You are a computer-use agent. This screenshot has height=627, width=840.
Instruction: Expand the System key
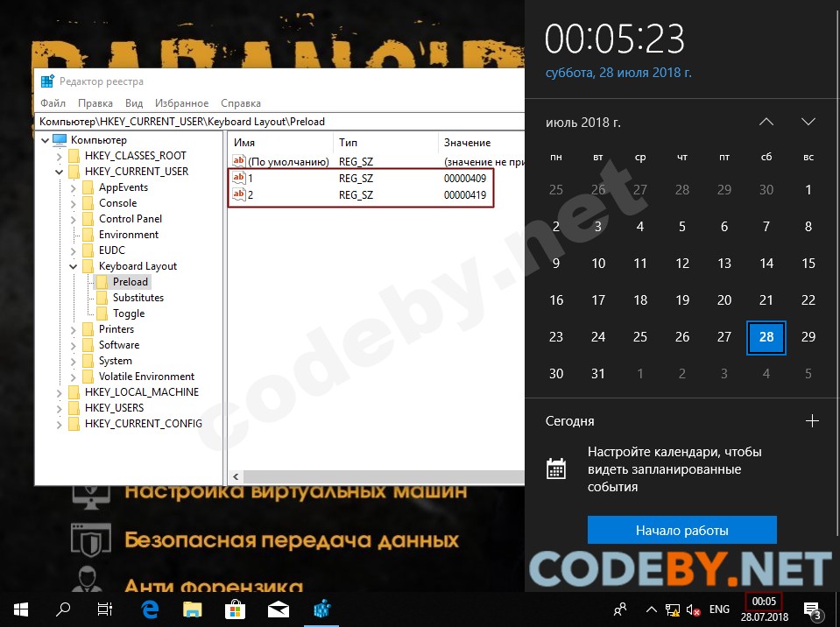74,362
